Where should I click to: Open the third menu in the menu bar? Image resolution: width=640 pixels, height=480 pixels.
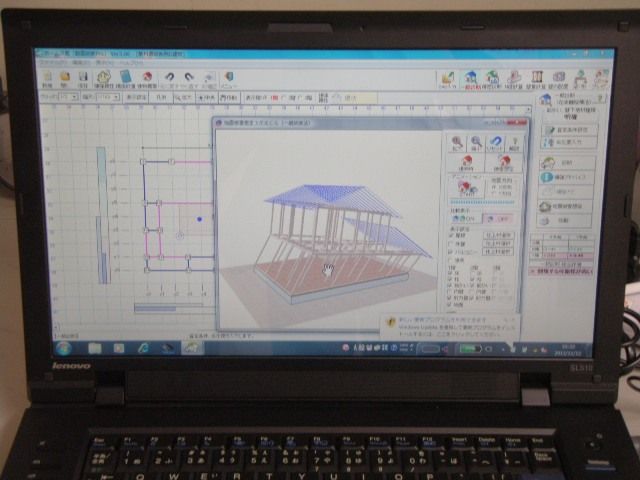pyautogui.click(x=104, y=63)
